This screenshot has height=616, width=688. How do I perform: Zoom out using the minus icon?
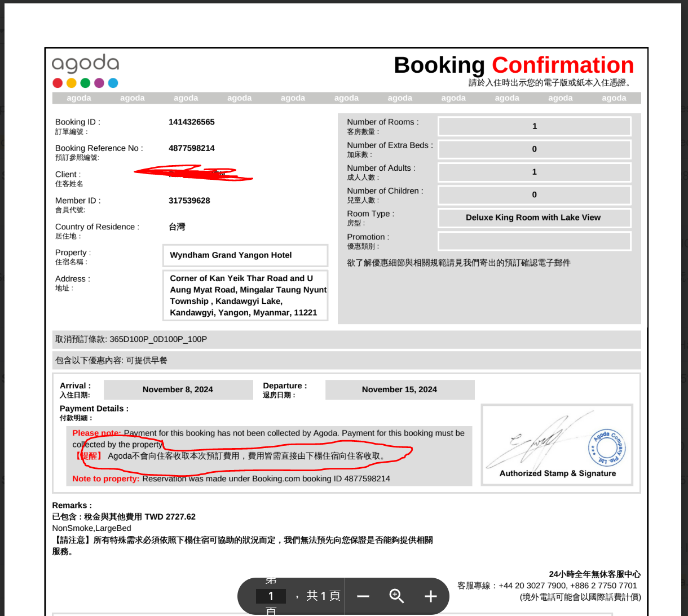(x=363, y=596)
